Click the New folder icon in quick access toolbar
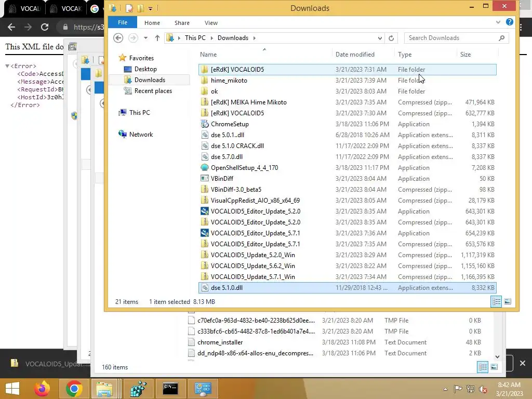Screen dimensions: 532x399 (x=140, y=8)
